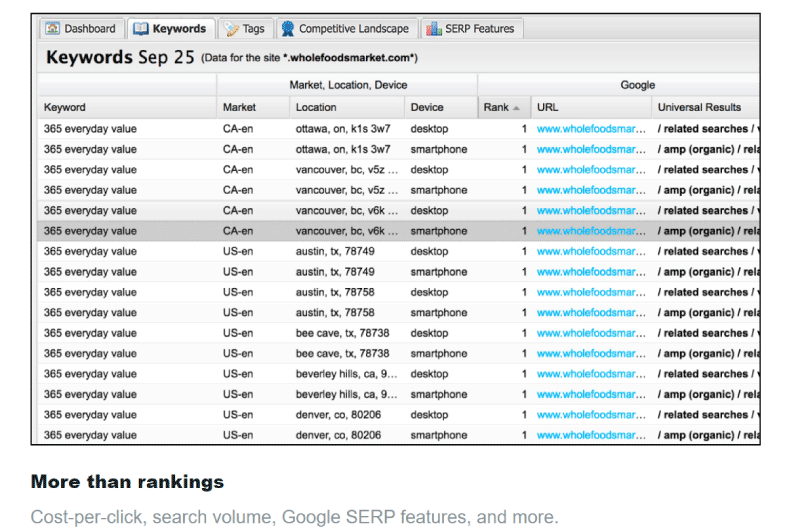Select rank value in austin 78749 desktop row
Screen dimensions: 800x530
coord(524,251)
